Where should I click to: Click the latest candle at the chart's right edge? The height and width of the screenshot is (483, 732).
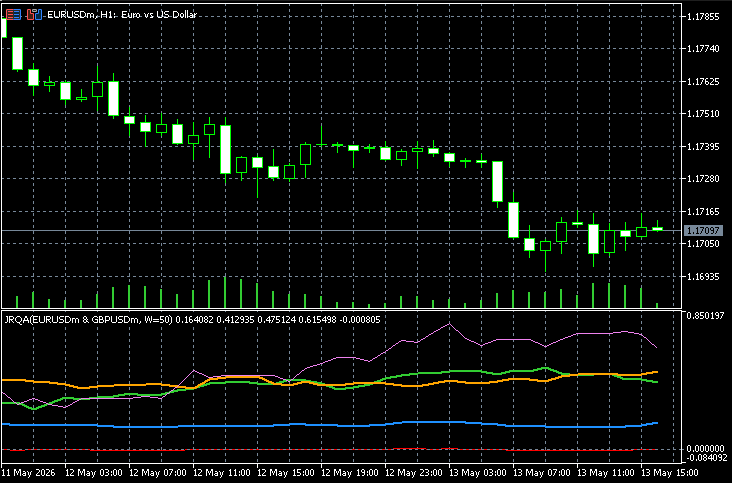tap(657, 229)
